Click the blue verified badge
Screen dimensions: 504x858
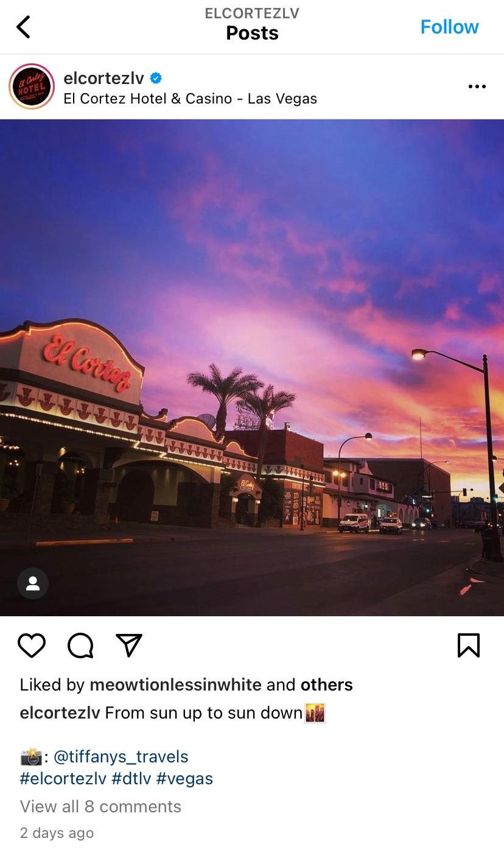[x=156, y=78]
